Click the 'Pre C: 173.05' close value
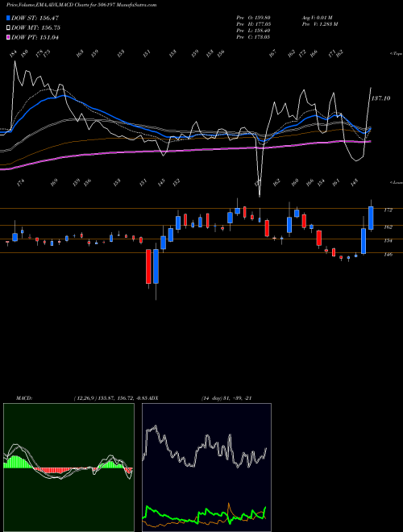Viewport: 403px width, 532px height. (x=253, y=37)
